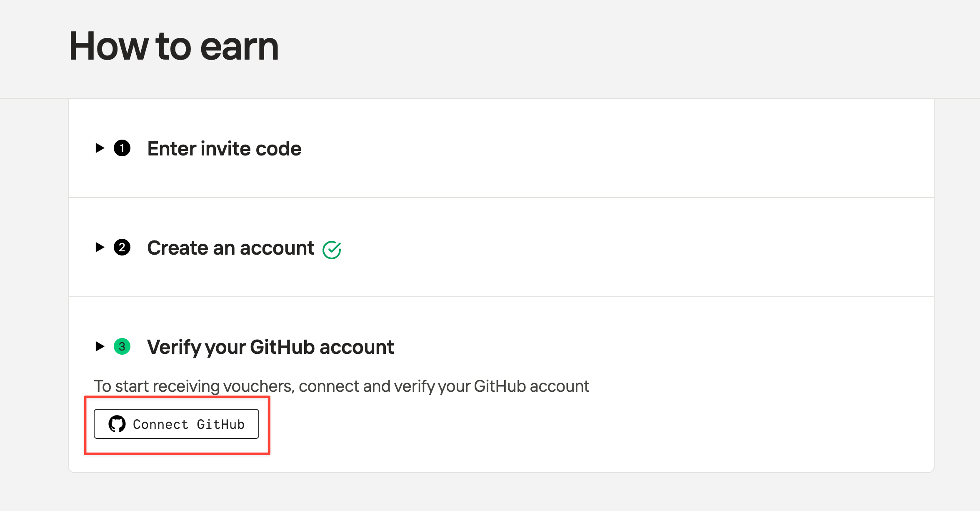
Task: Click the word "account" in step two heading
Action: (x=277, y=248)
